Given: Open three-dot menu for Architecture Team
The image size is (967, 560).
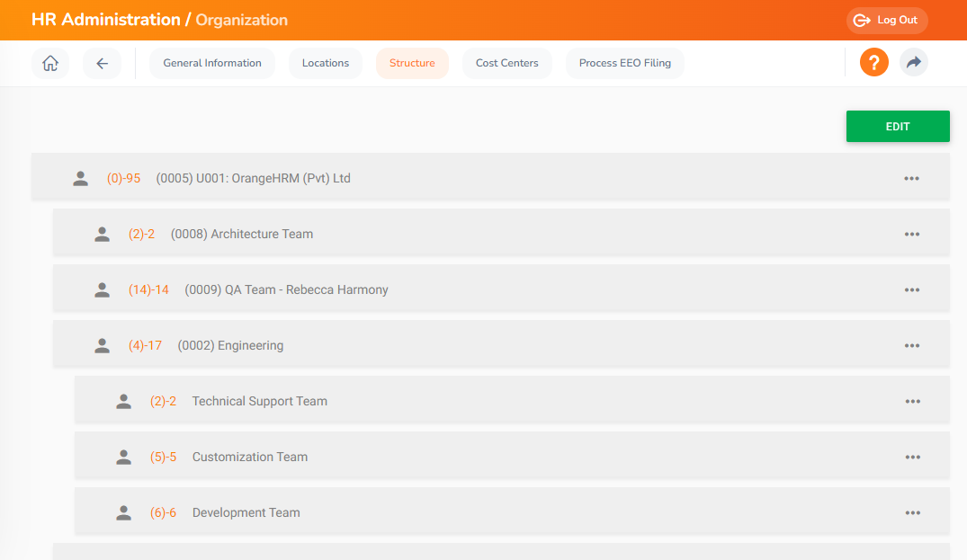Looking at the screenshot, I should coord(912,234).
